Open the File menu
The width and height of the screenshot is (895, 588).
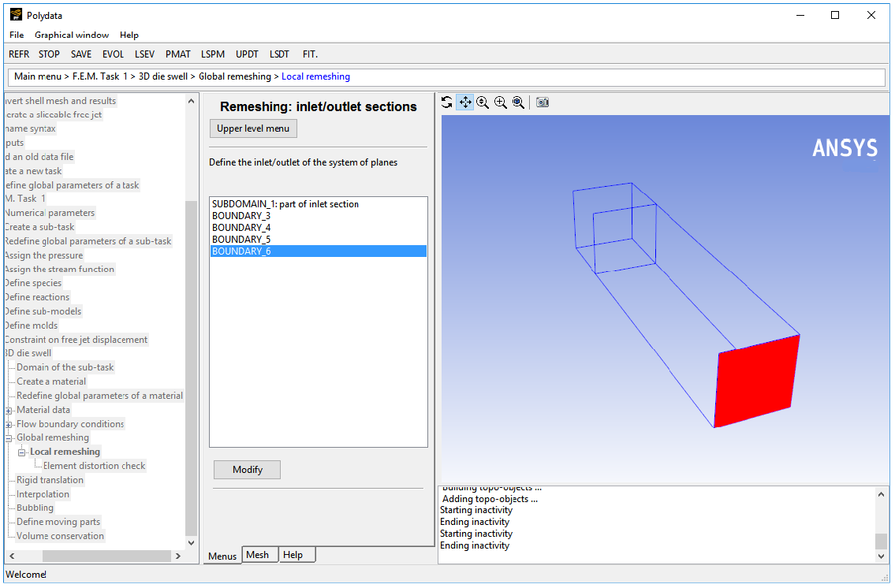pyautogui.click(x=17, y=35)
